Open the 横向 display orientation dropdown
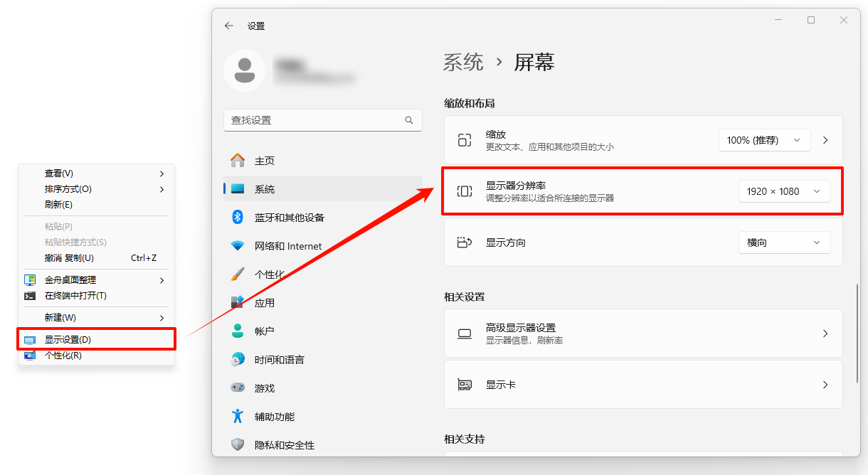 784,242
